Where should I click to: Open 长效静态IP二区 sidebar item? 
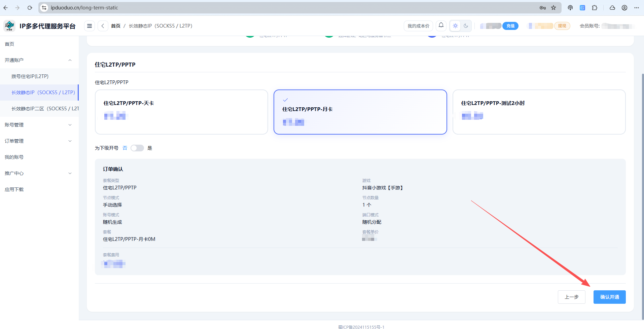pos(39,109)
